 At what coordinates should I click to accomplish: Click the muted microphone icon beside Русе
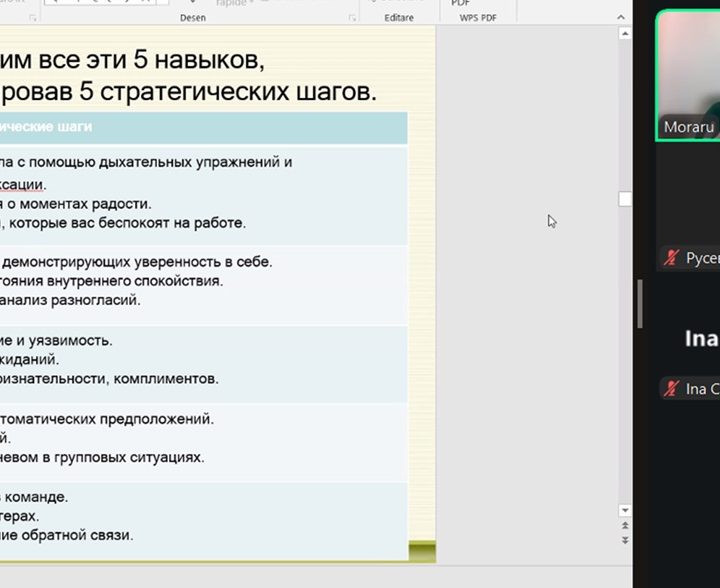tap(671, 259)
